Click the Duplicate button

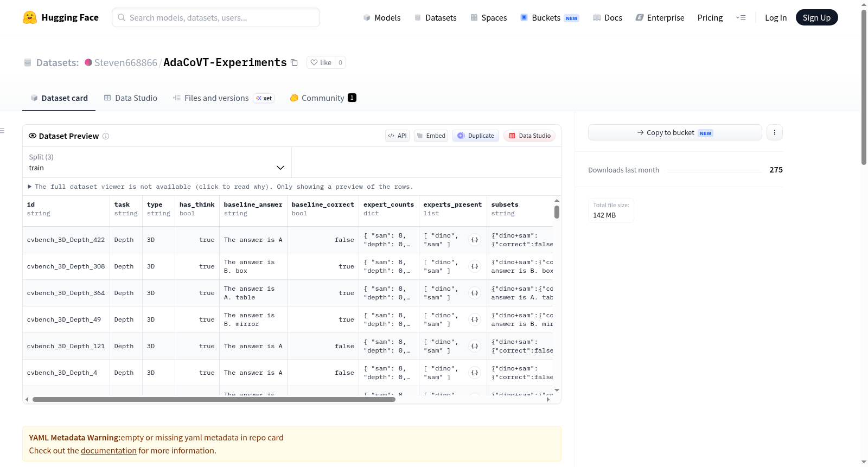pos(476,136)
